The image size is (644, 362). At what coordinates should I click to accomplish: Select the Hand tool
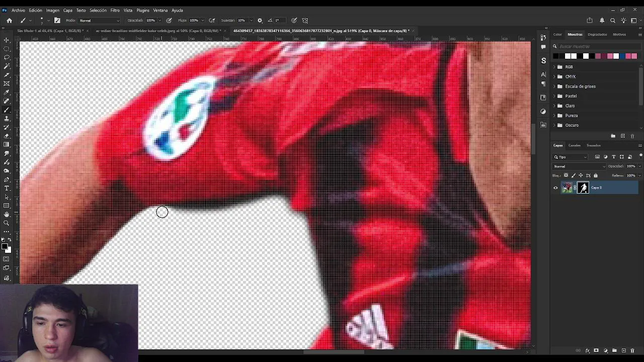(7, 214)
